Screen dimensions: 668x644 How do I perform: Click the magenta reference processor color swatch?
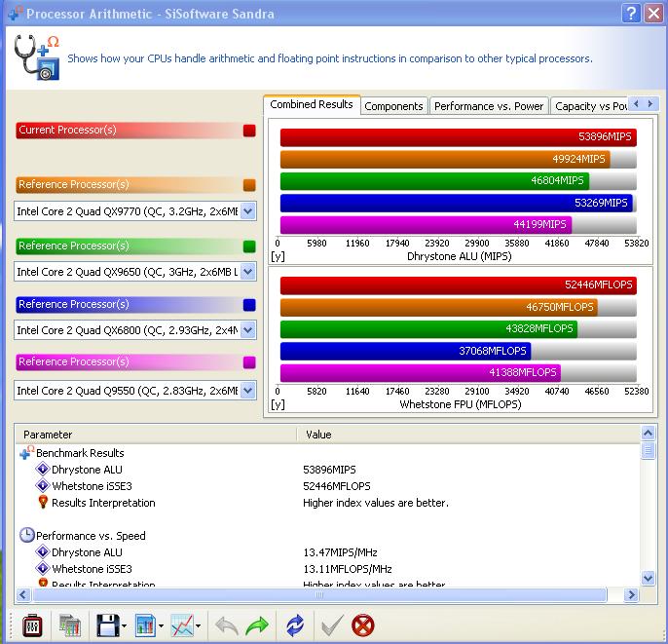tap(249, 362)
